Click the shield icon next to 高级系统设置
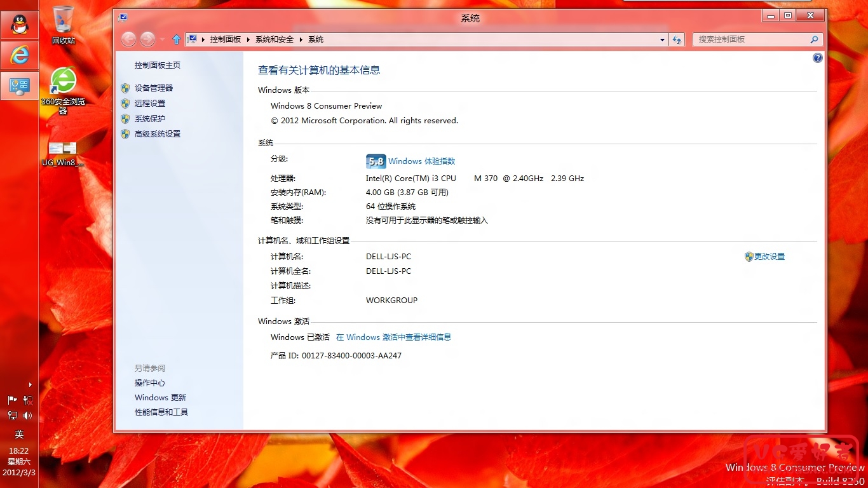Image resolution: width=868 pixels, height=488 pixels. tap(125, 134)
